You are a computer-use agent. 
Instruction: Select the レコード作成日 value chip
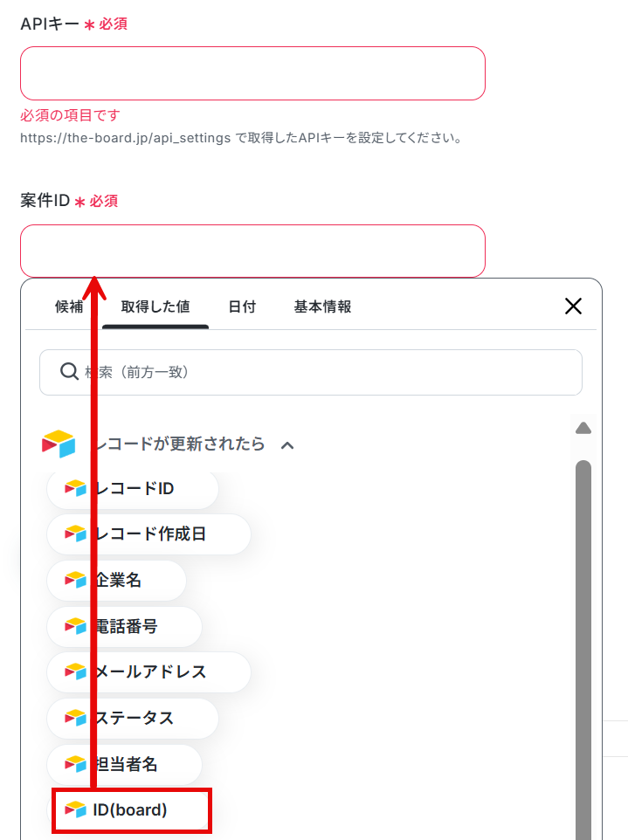[149, 534]
